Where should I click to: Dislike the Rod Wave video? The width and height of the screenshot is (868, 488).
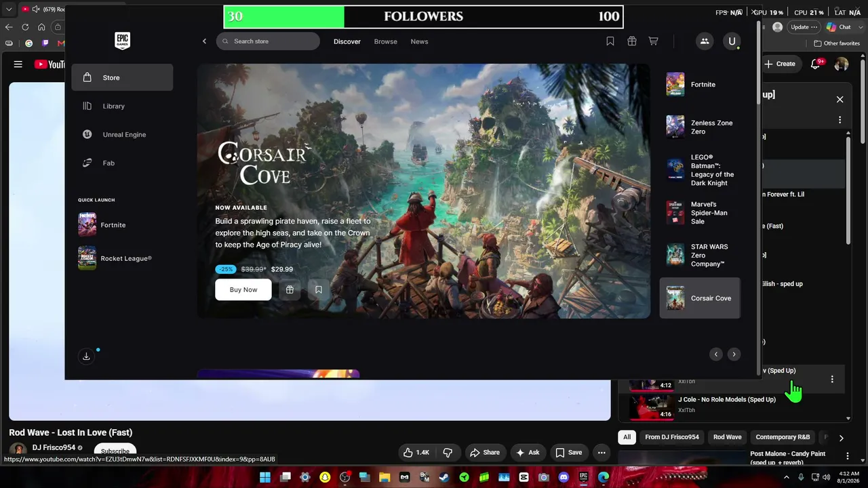coord(448,453)
